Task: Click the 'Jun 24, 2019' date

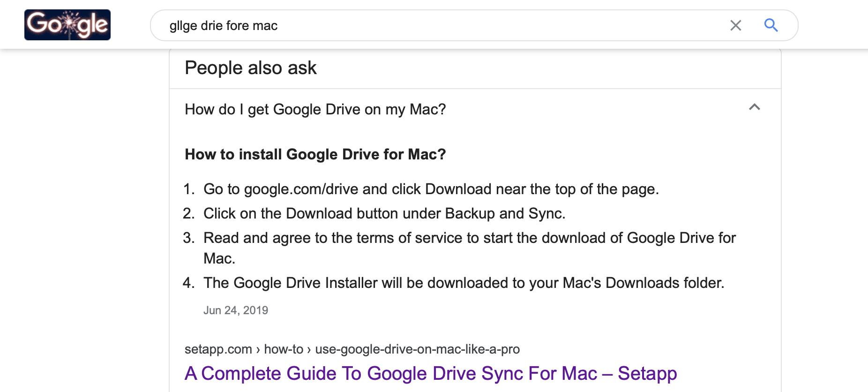Action: click(236, 310)
